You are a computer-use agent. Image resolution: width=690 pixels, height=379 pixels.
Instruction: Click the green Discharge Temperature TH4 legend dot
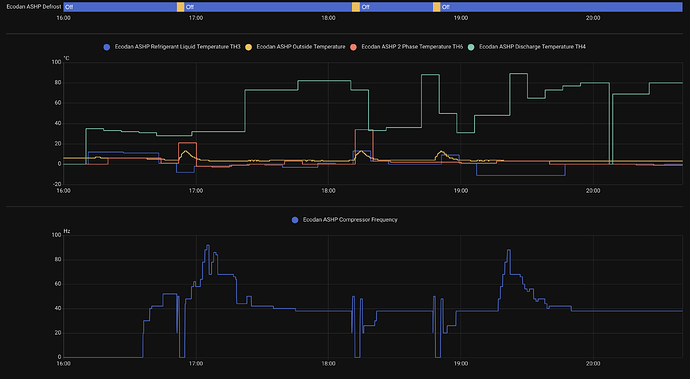pyautogui.click(x=471, y=47)
